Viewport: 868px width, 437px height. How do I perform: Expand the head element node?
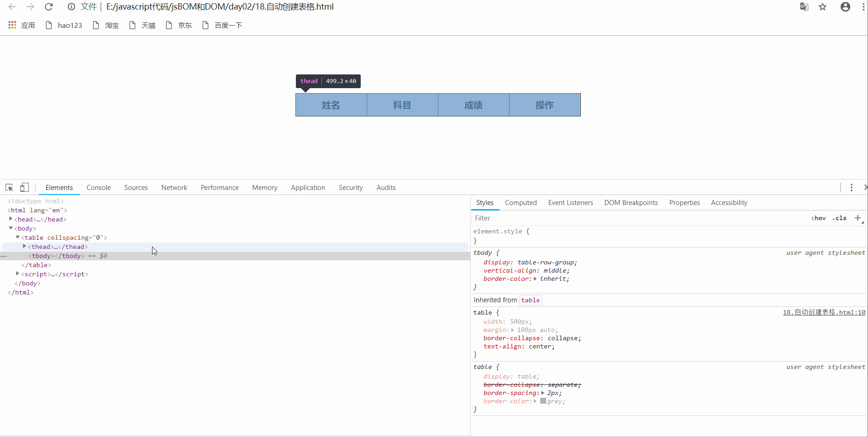click(x=11, y=219)
